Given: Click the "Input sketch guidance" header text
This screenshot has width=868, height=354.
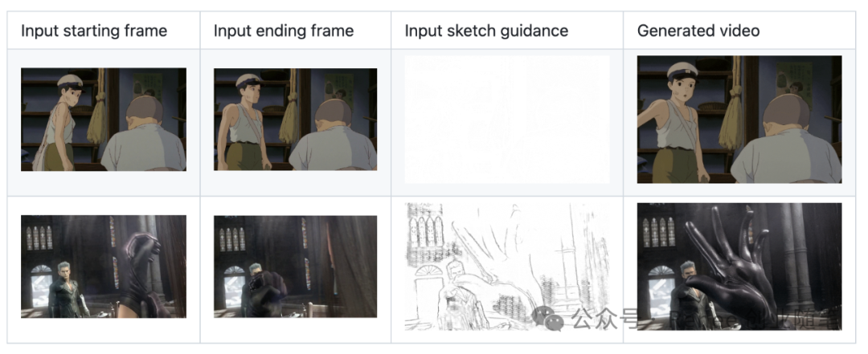Looking at the screenshot, I should point(486,31).
